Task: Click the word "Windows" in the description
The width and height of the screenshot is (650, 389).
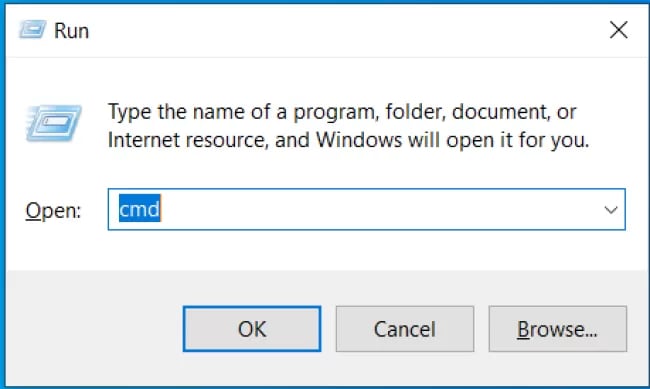Action: pyautogui.click(x=359, y=140)
